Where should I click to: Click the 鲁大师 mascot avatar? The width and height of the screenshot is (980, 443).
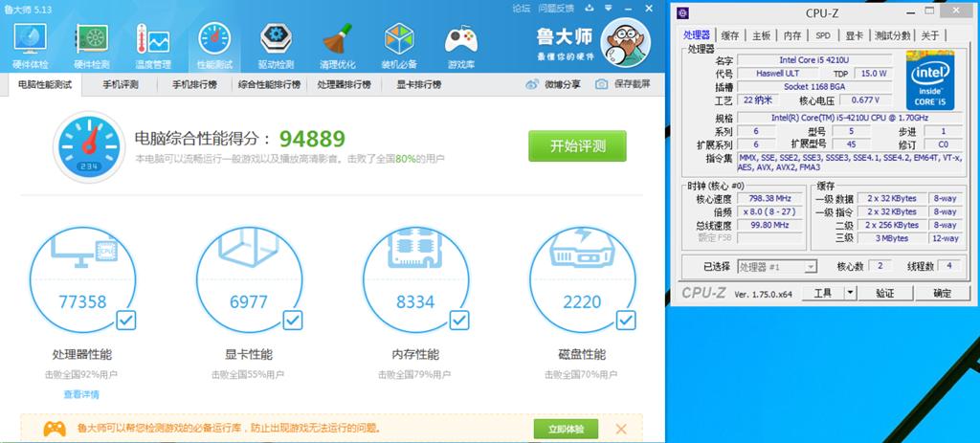coord(625,42)
